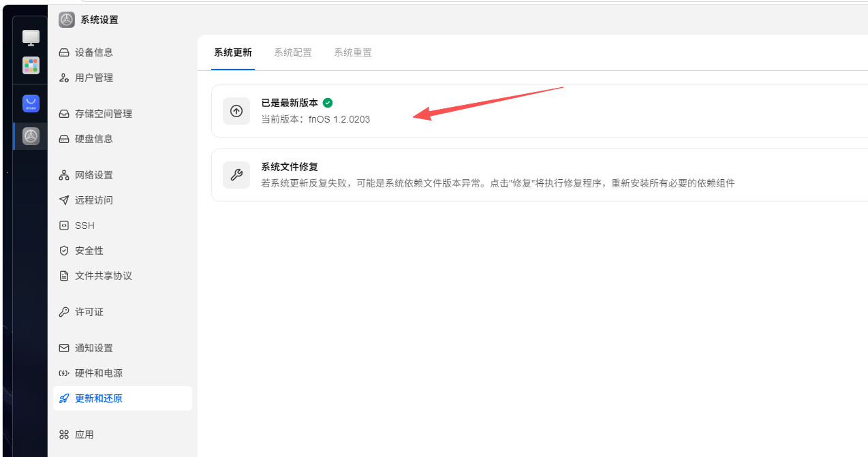Select the system settings icon in dock
This screenshot has width=868, height=457.
point(31,136)
